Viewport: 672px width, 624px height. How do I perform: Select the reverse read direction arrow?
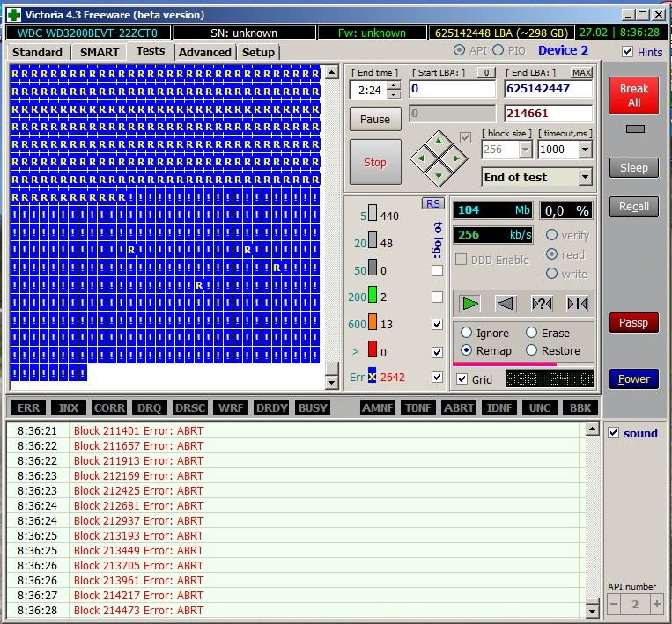click(x=506, y=304)
